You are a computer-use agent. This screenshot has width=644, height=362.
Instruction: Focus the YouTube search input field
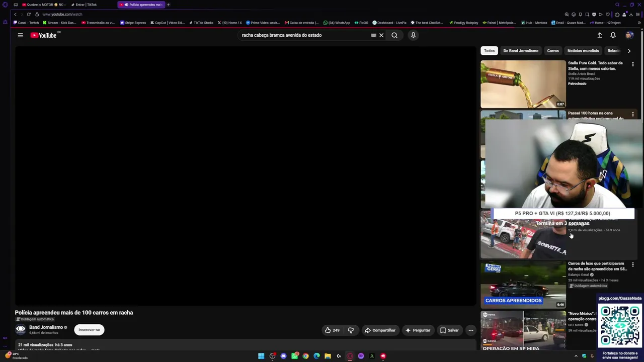click(x=304, y=35)
